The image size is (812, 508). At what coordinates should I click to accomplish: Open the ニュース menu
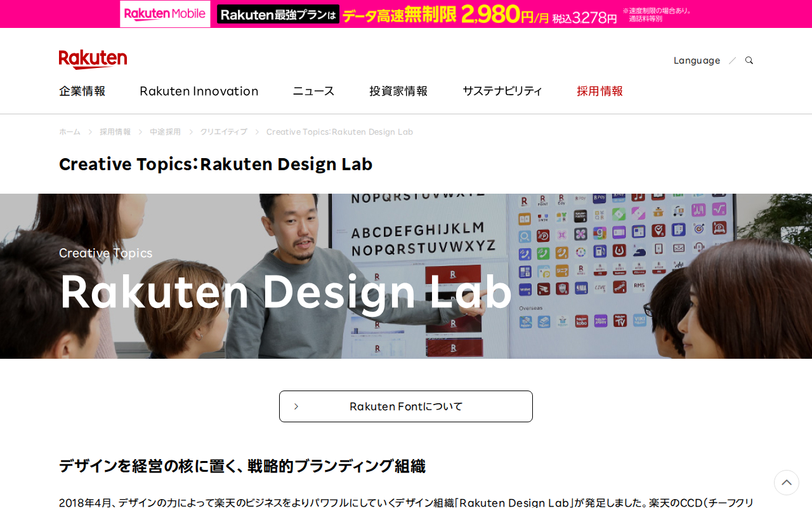313,91
